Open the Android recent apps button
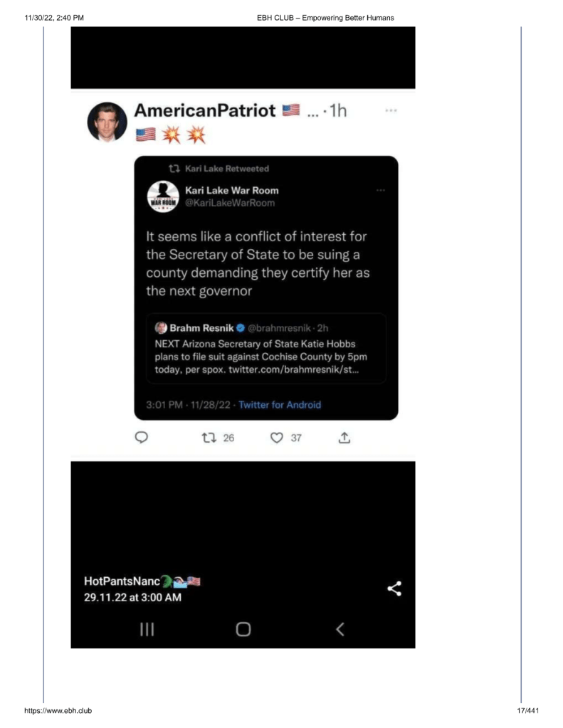This screenshot has width=563, height=728. point(147,628)
